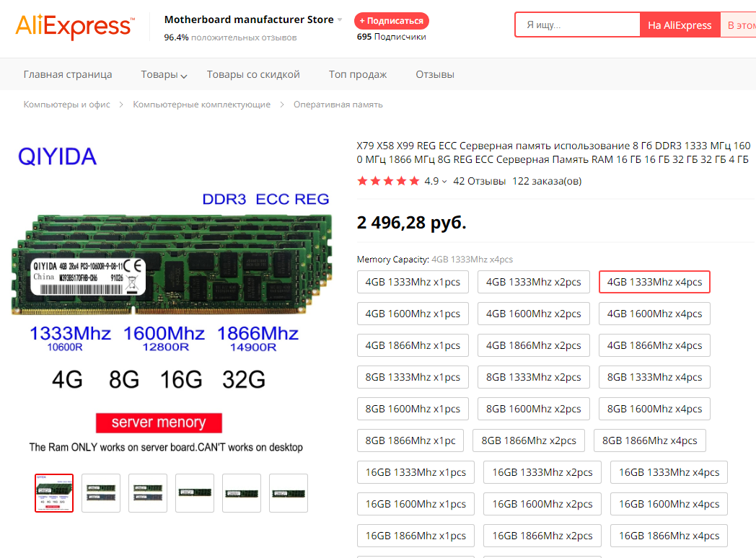Select the fourth product thumbnail
Screen dimensions: 756x558
coord(195,493)
